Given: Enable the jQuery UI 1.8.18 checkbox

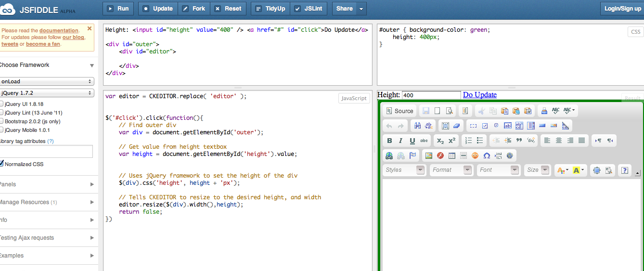Looking at the screenshot, I should point(1,104).
